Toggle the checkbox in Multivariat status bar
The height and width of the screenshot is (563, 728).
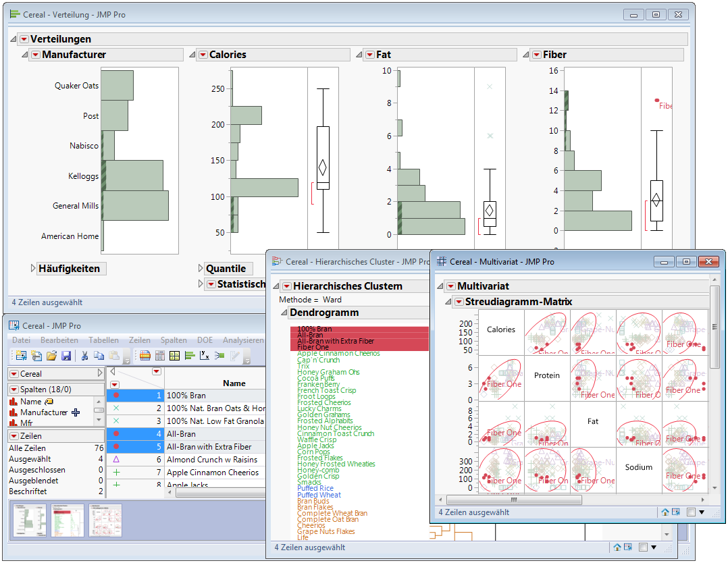pos(691,512)
